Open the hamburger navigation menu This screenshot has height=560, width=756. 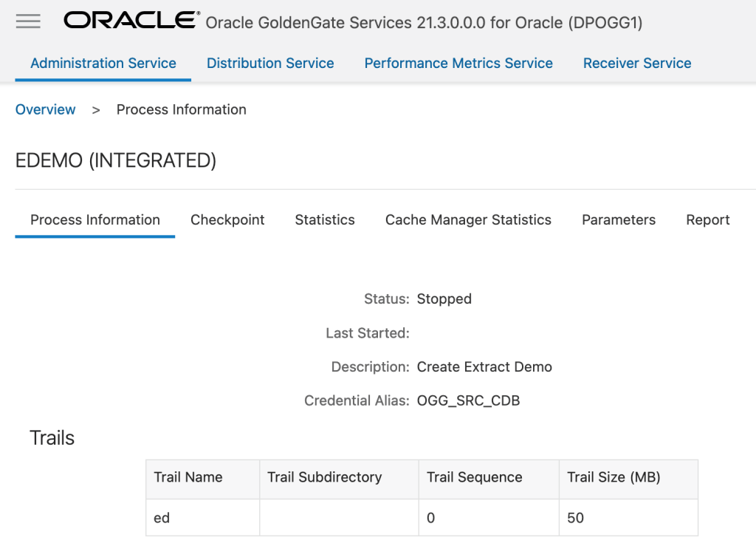[28, 21]
